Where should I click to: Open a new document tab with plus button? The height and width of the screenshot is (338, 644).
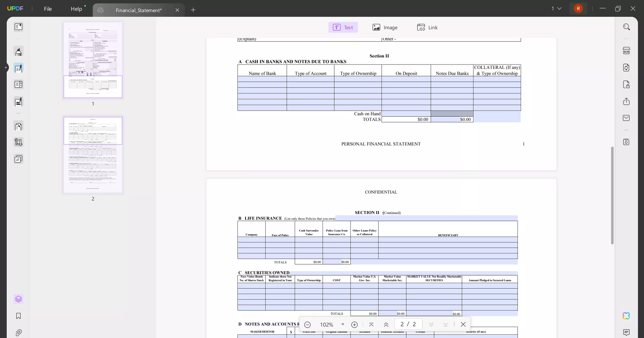(x=193, y=10)
